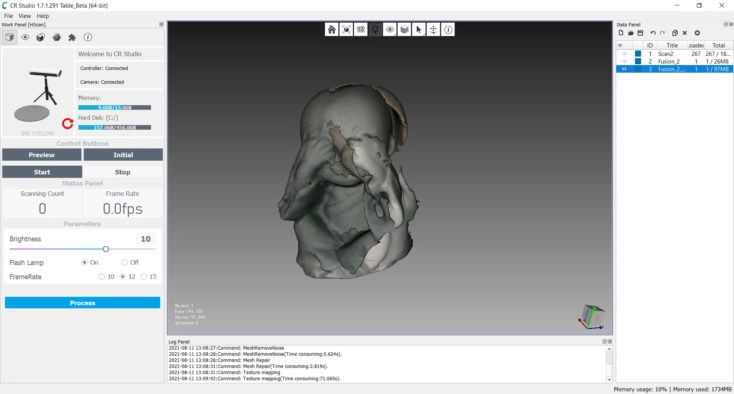Click the Initial button
Image resolution: width=734 pixels, height=394 pixels.
point(123,155)
